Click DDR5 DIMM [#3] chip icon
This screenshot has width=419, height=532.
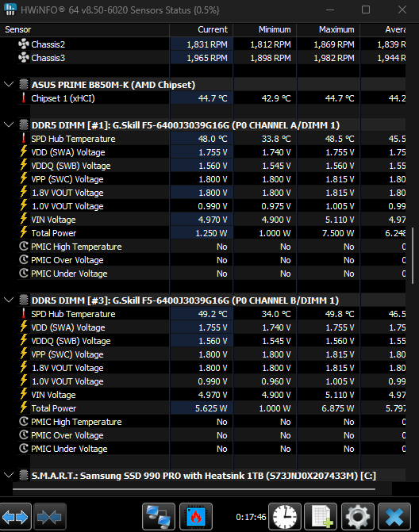24,300
